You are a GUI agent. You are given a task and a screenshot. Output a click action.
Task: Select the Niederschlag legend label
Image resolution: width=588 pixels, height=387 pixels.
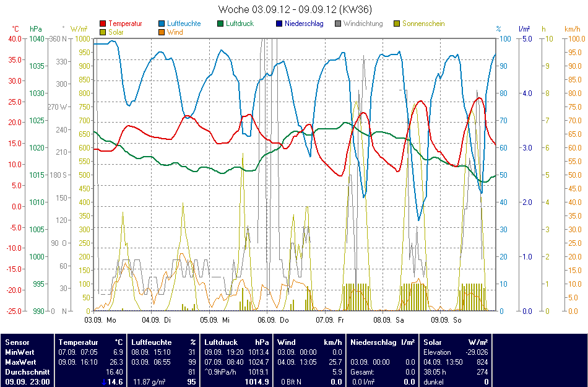304,24
